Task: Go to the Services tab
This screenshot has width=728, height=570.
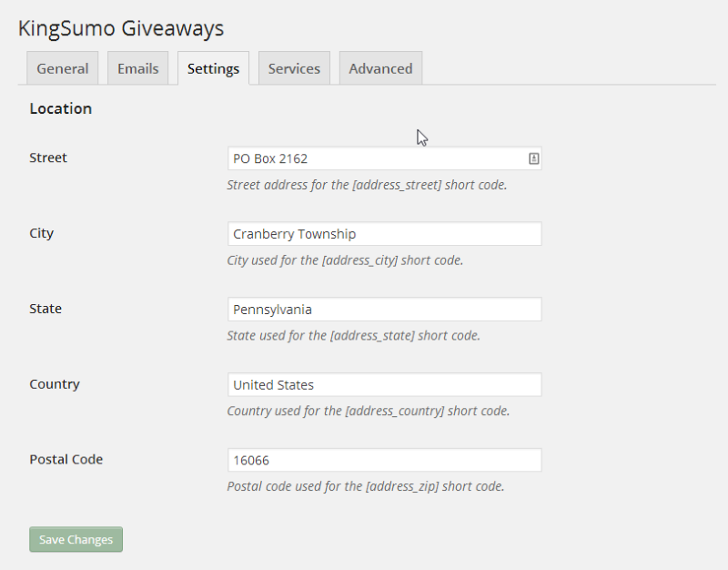Action: 294,68
